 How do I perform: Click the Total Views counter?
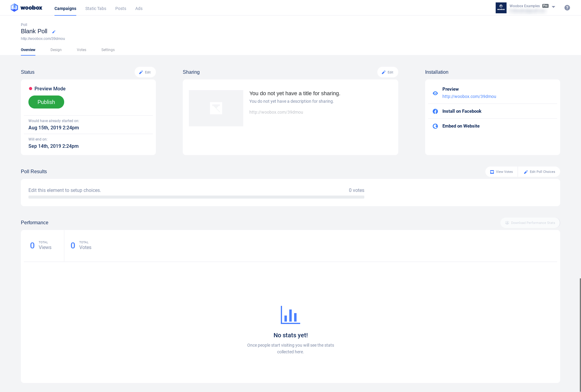click(x=41, y=245)
